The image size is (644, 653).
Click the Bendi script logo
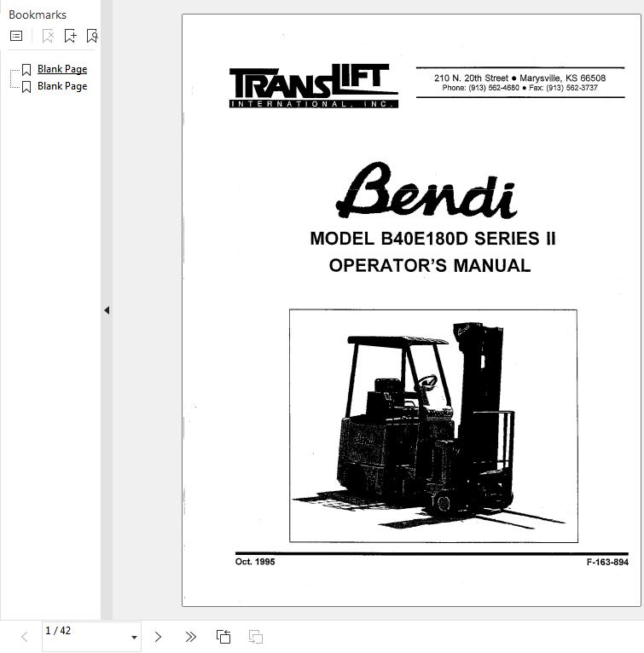click(426, 190)
